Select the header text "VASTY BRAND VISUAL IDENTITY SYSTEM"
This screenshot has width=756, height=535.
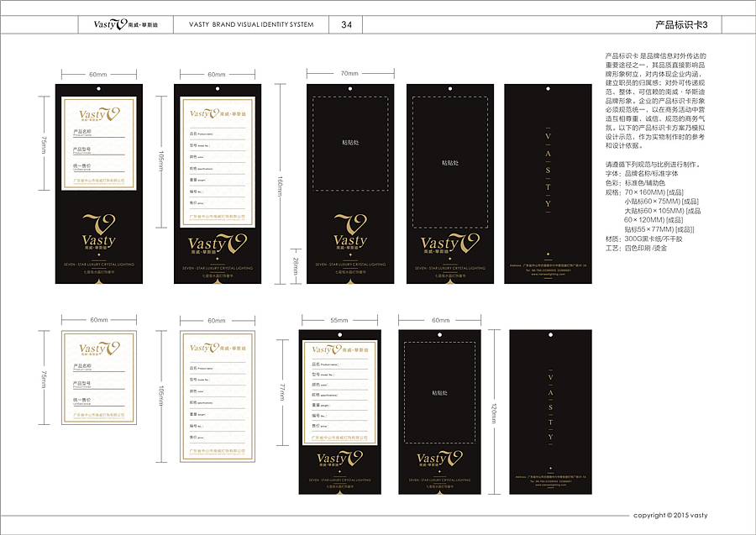tap(251, 24)
